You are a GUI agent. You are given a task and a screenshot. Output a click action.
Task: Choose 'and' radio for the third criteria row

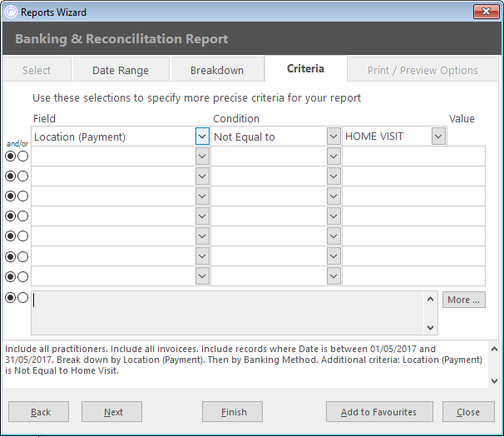[x=11, y=176]
